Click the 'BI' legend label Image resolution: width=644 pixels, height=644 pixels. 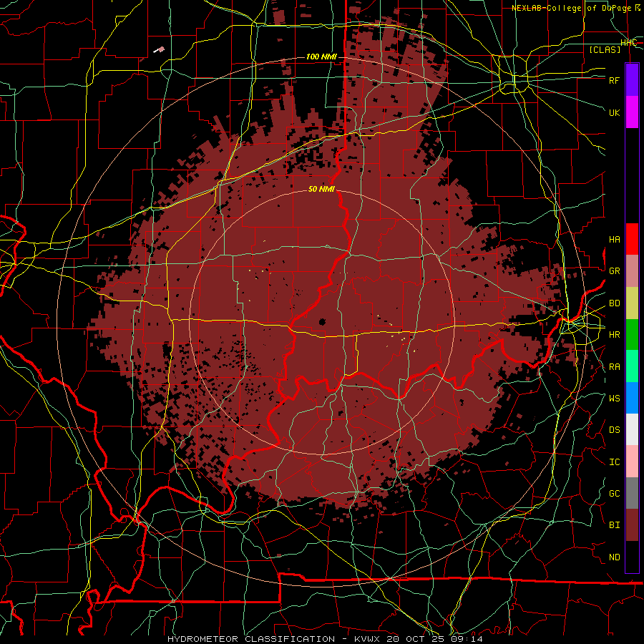614,525
